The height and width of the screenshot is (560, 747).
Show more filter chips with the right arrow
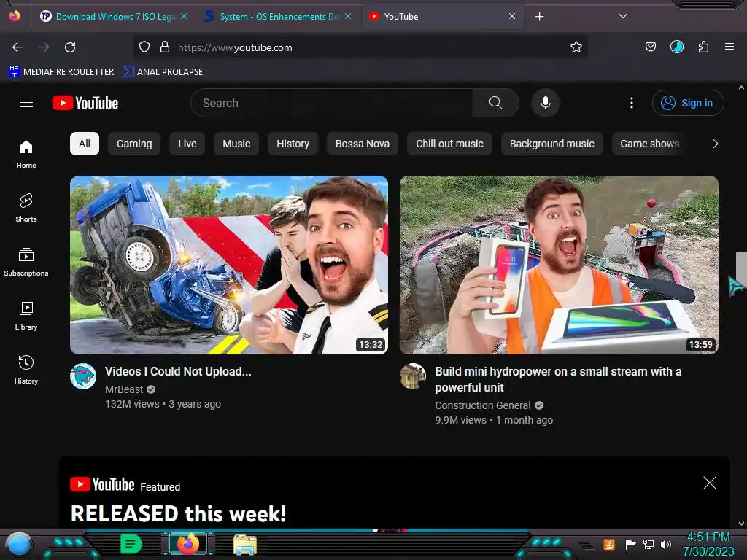(715, 144)
